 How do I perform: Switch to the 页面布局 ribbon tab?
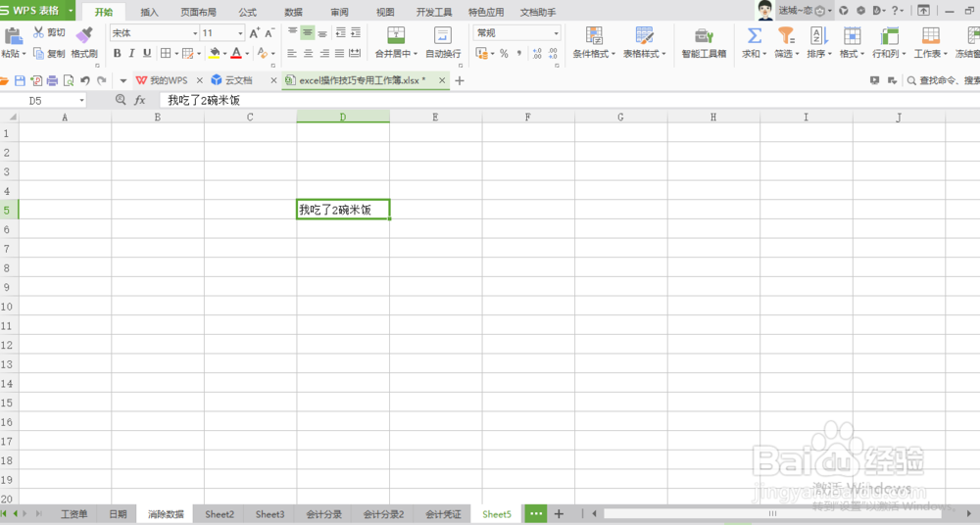click(x=198, y=12)
